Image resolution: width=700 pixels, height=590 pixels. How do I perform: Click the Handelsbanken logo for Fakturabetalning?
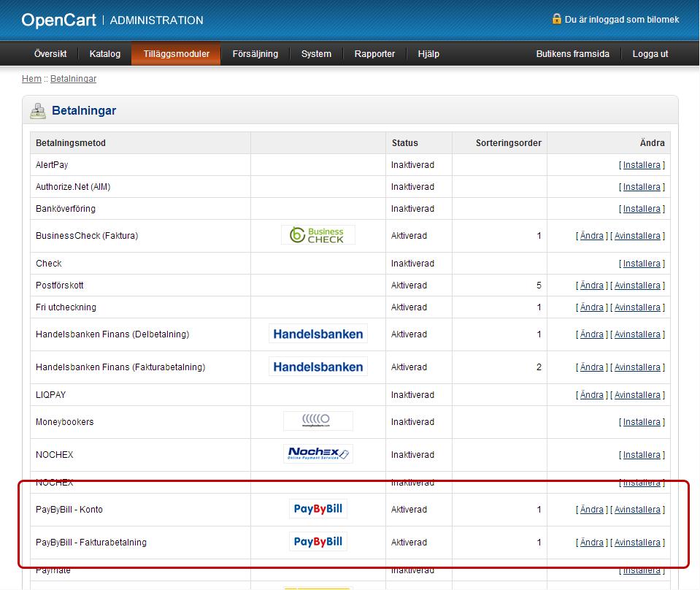318,367
